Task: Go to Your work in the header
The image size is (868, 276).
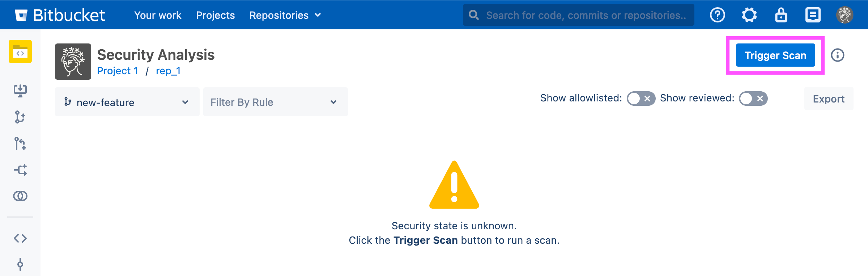Action: 158,15
